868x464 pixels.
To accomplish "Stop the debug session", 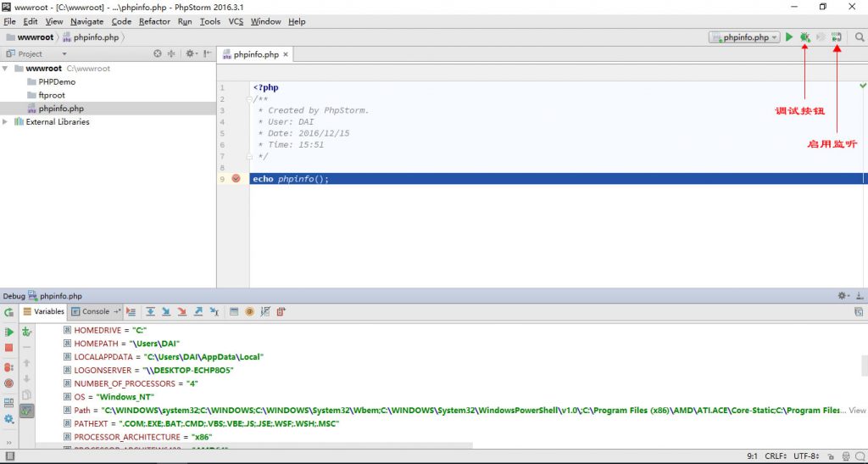I will tap(8, 348).
